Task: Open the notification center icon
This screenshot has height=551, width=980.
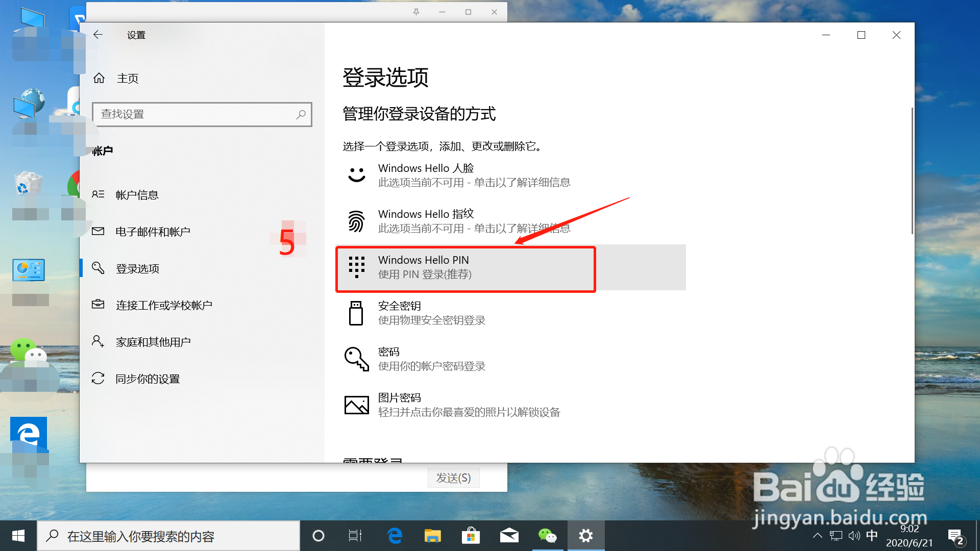Action: [955, 537]
